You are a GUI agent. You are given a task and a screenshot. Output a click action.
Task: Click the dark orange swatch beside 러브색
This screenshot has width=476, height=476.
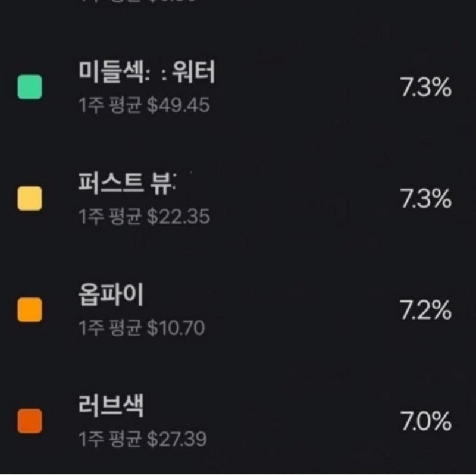coord(30,421)
